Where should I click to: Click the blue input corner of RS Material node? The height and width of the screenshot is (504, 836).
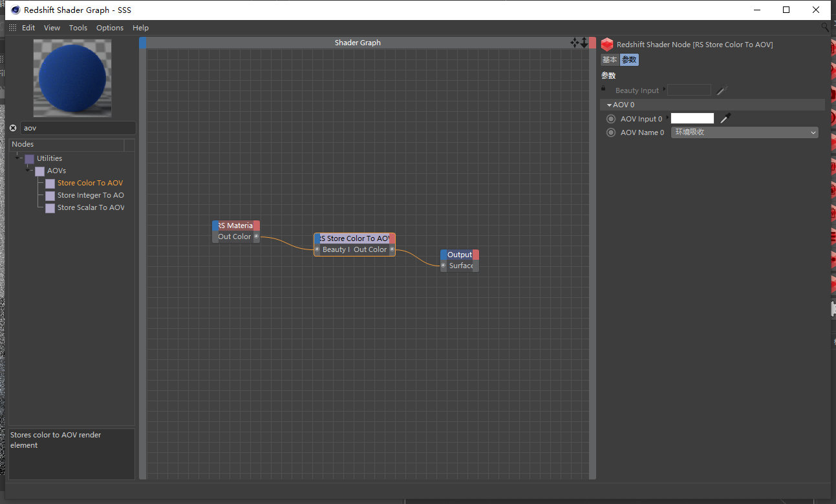(215, 226)
